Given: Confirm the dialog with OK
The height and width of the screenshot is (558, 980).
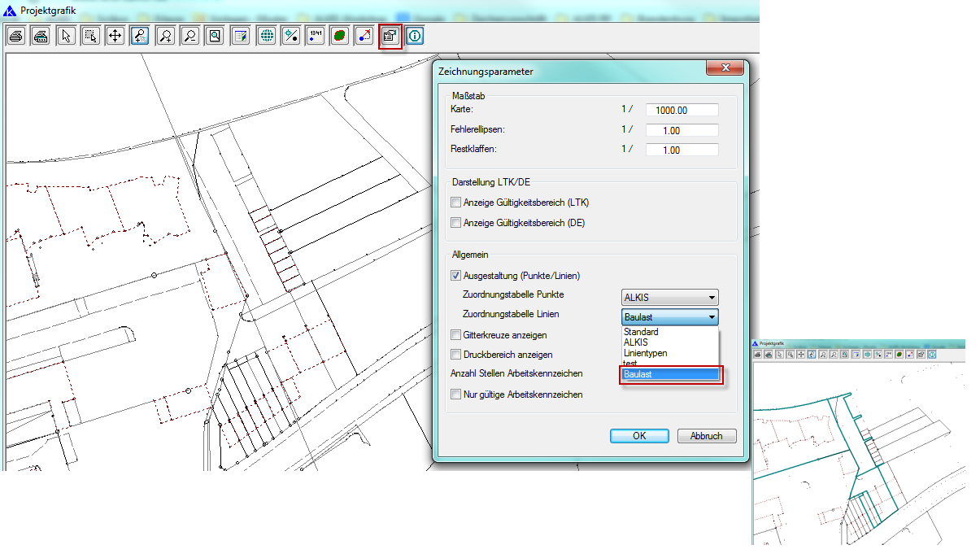Looking at the screenshot, I should pyautogui.click(x=639, y=436).
